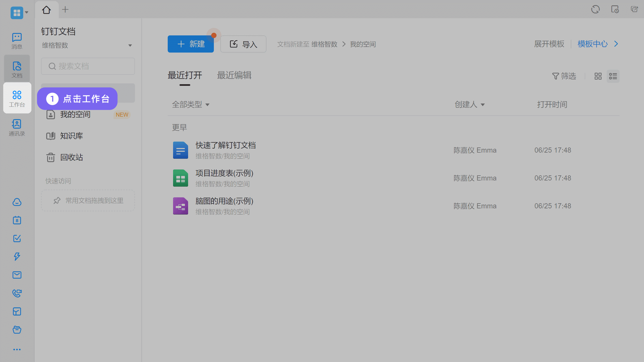Viewport: 644px width, 362px height.
Task: Click the cloud drive sidebar icon
Action: point(17,202)
